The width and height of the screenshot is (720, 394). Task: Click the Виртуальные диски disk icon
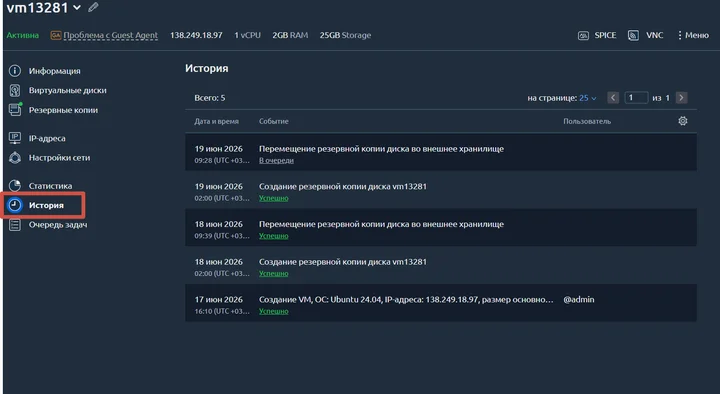15,90
